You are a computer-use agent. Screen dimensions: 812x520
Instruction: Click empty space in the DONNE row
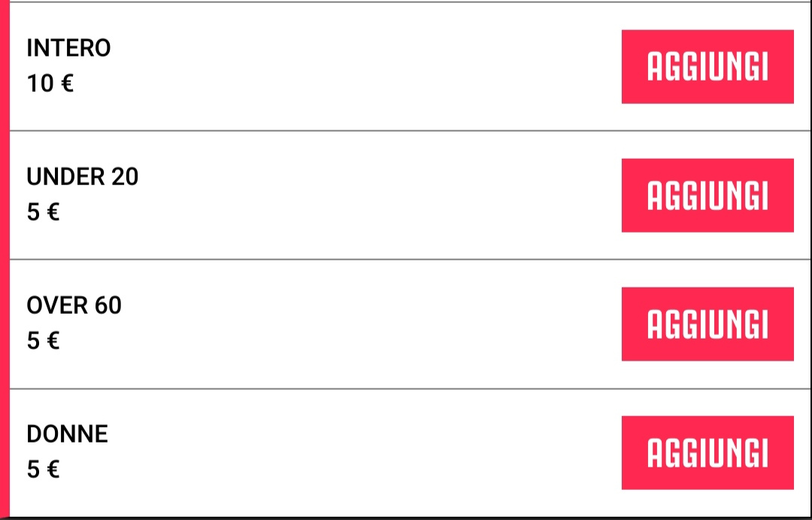coord(362,452)
